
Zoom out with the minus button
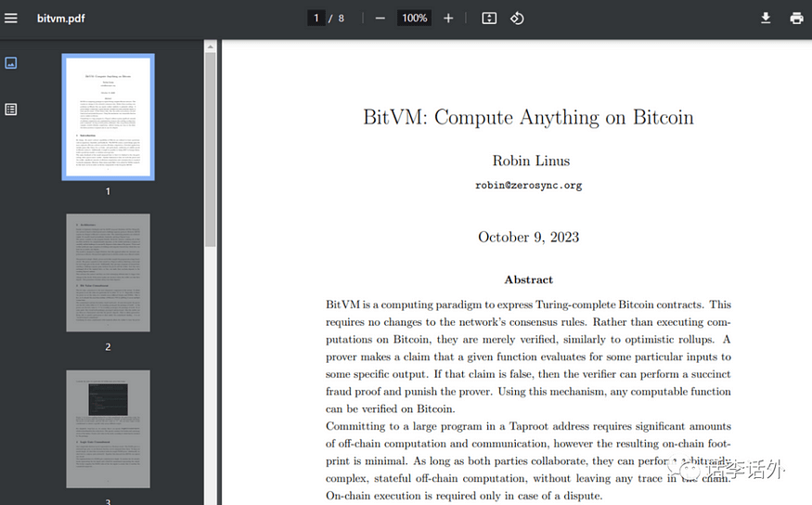click(380, 19)
